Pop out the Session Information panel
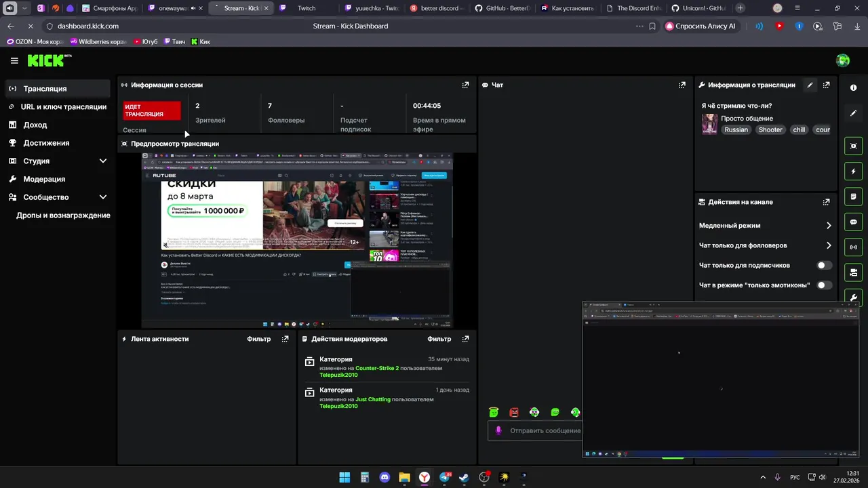This screenshot has height=488, width=868. tap(465, 85)
